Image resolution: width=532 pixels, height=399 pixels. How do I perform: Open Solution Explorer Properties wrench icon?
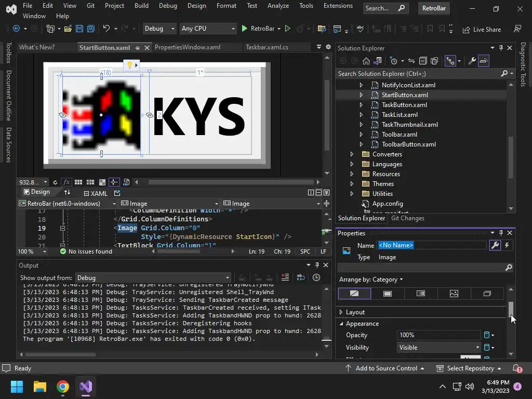coord(472,61)
